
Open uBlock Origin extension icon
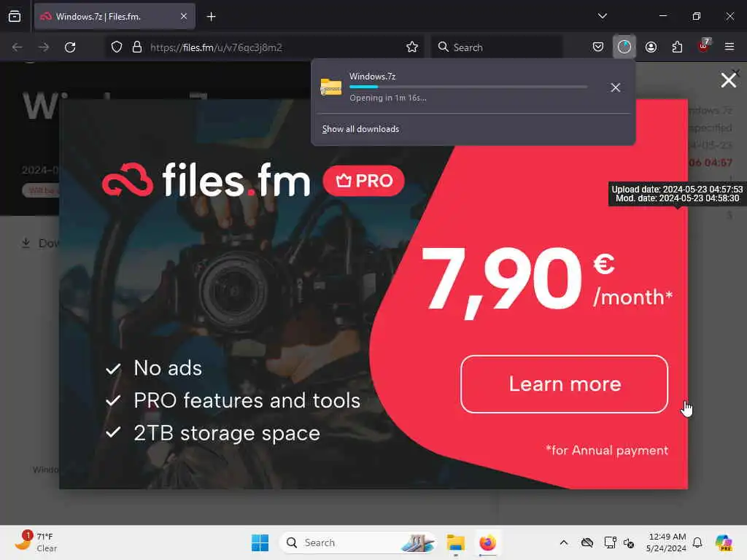(704, 46)
